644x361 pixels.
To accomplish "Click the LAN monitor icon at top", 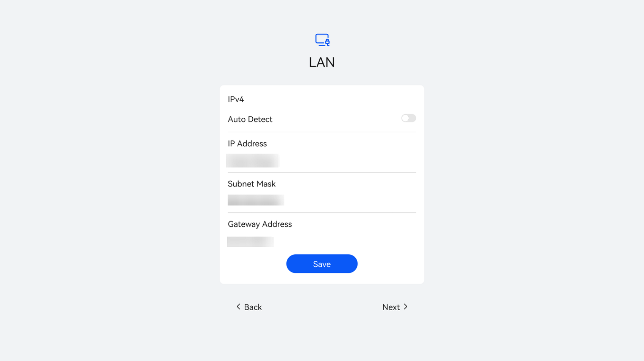I will pyautogui.click(x=322, y=40).
